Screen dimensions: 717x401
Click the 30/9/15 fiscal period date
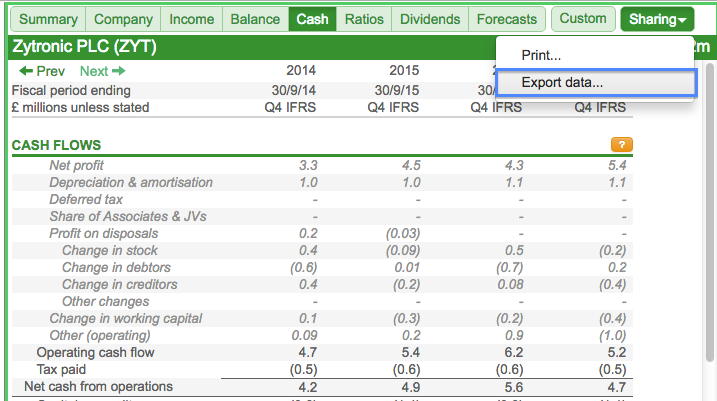pos(396,91)
